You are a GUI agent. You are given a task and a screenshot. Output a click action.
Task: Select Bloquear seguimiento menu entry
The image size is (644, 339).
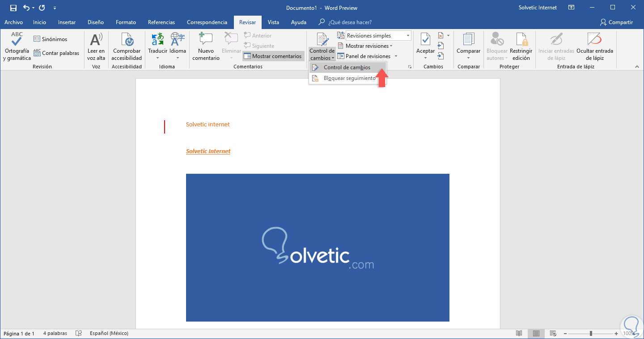[347, 78]
